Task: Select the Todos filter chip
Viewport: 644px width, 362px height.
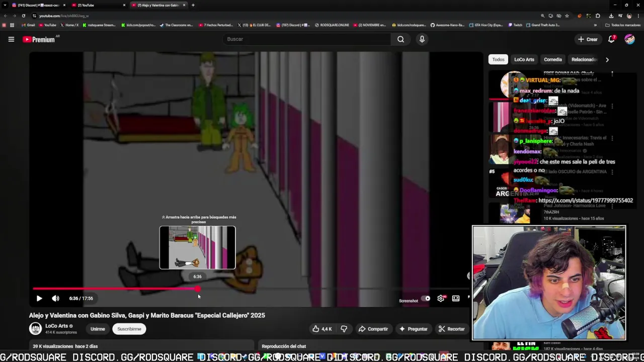Action: pyautogui.click(x=498, y=59)
